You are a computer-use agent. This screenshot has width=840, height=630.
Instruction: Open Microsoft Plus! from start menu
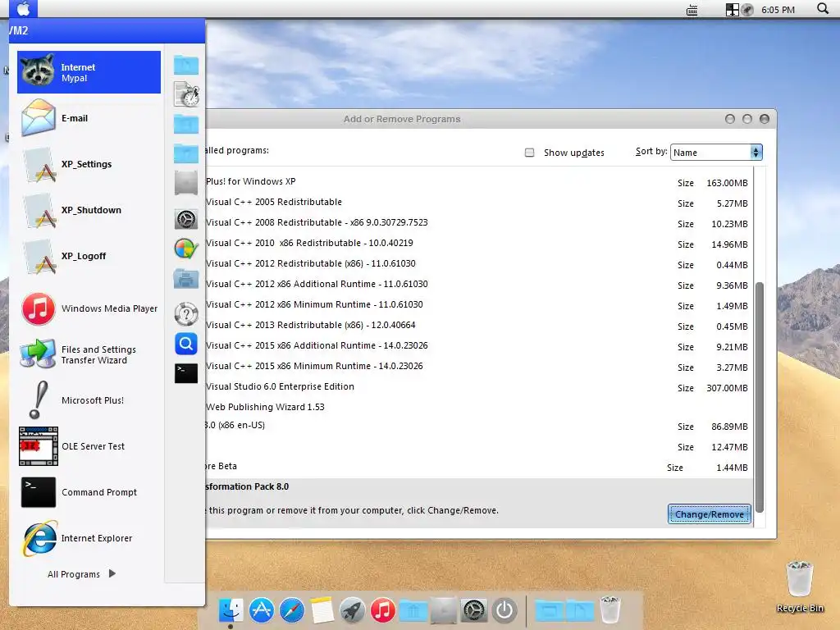coord(89,400)
